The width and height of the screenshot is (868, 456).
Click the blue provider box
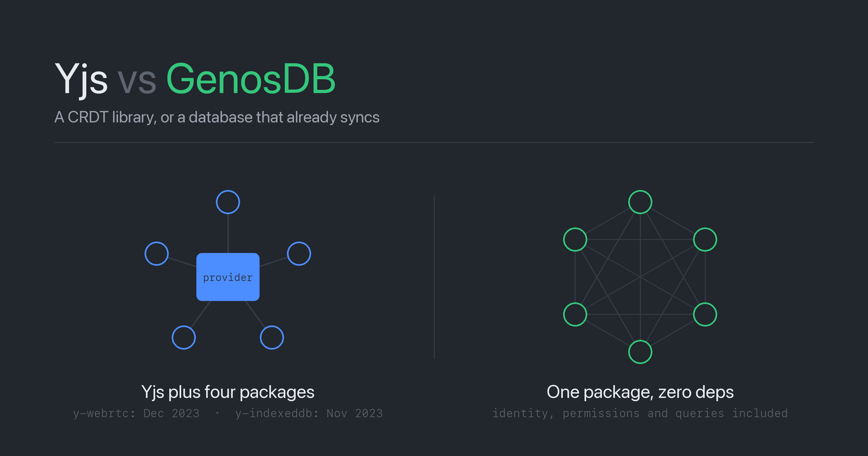(228, 277)
